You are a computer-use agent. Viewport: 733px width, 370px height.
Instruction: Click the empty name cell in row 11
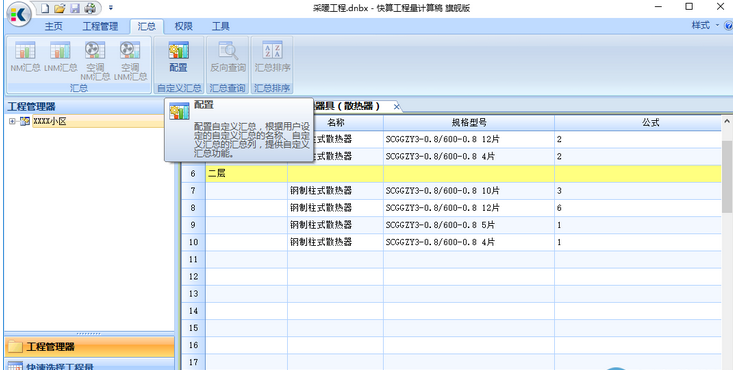[x=335, y=260]
